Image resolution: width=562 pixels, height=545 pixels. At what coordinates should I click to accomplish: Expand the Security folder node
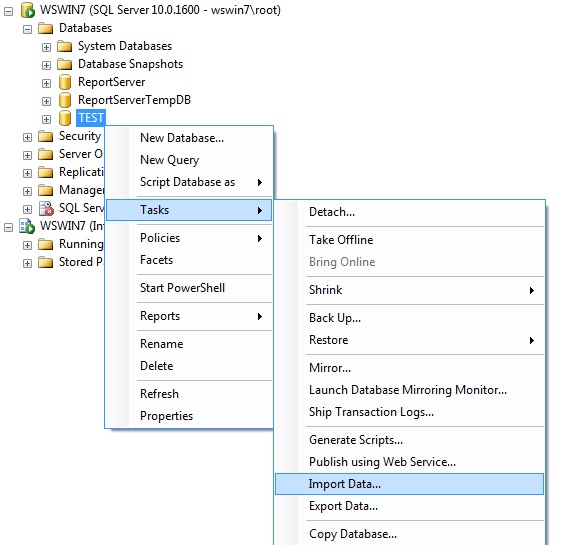pos(27,137)
